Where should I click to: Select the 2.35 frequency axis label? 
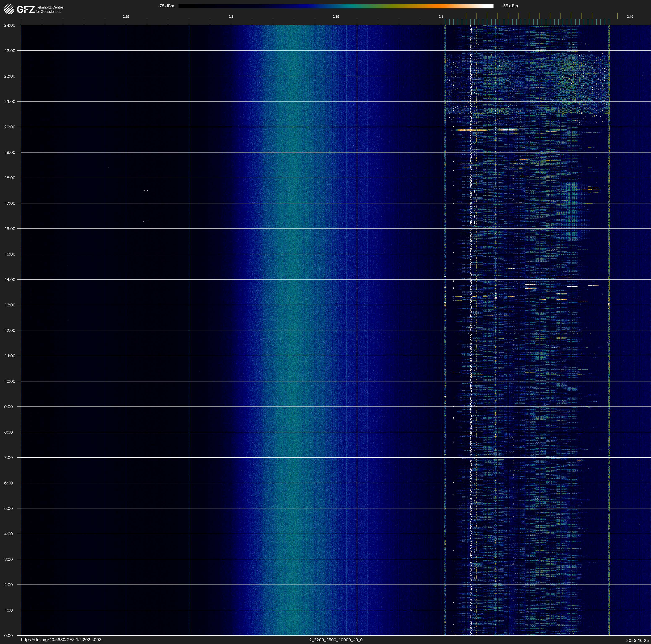[x=336, y=17]
